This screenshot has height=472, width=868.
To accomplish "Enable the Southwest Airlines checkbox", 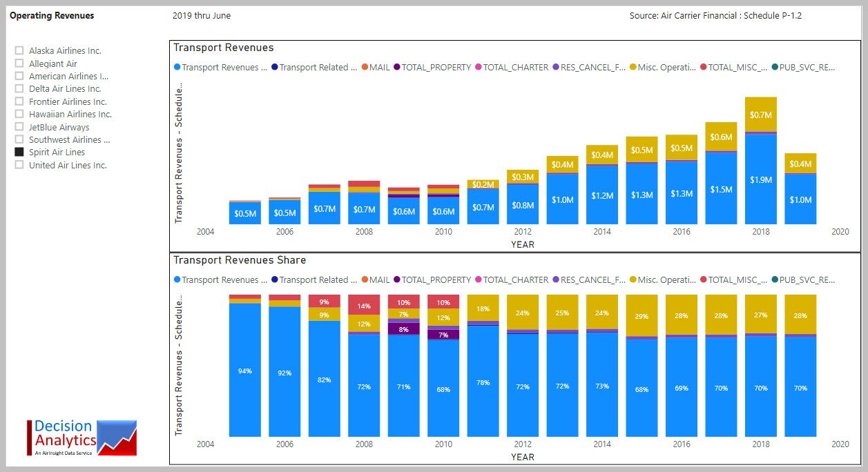I will [x=19, y=139].
